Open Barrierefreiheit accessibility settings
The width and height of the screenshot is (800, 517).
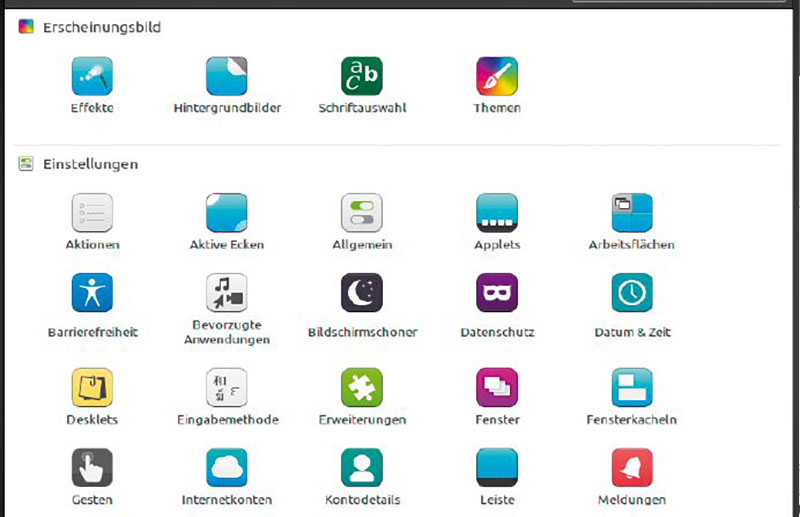92,293
